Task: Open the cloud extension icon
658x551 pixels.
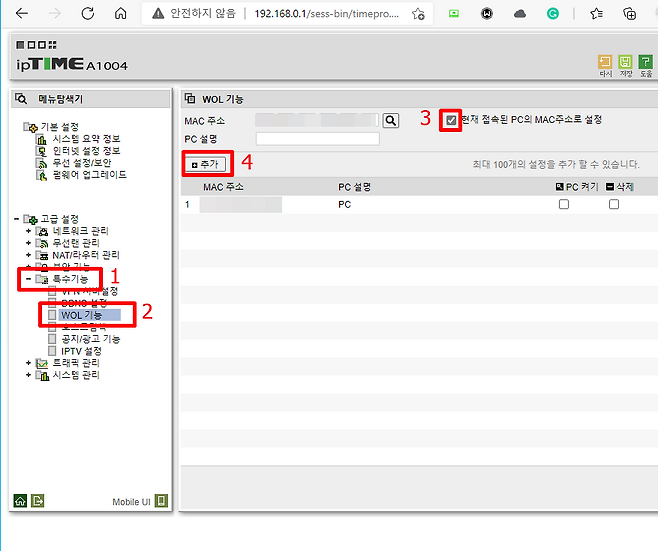Action: click(520, 14)
